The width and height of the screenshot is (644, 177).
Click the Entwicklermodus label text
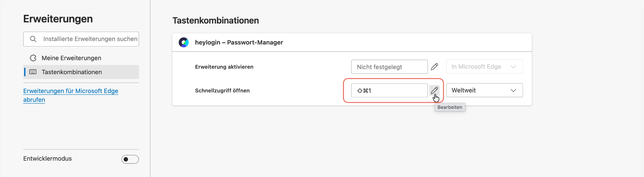(47, 159)
